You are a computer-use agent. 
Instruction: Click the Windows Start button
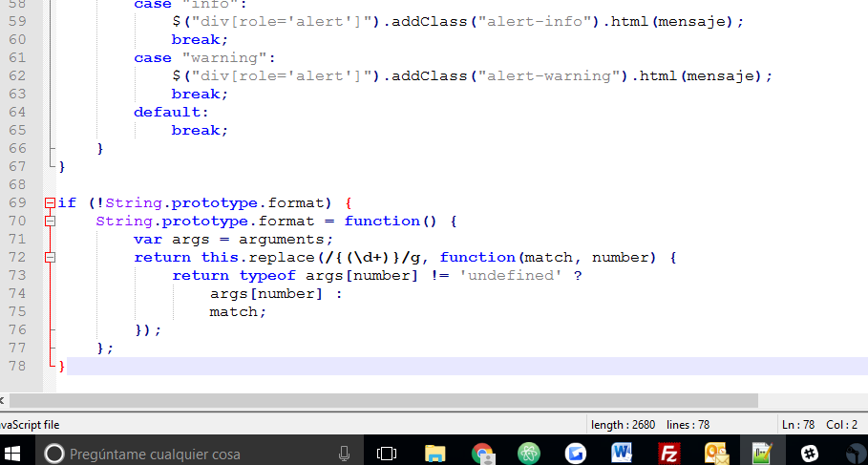11,454
